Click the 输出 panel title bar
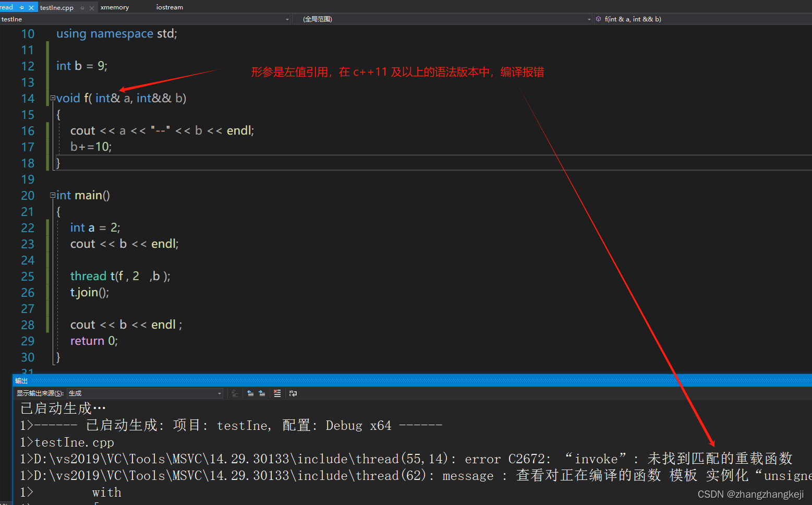Viewport: 812px width, 505px height. (412, 381)
